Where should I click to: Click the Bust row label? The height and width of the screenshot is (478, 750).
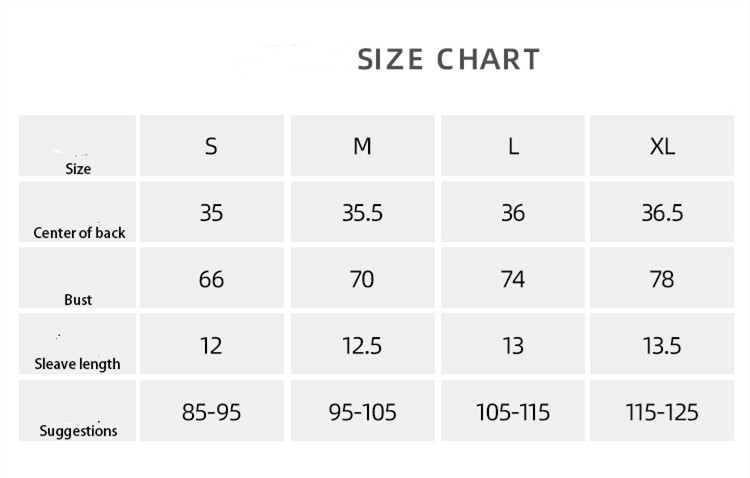coord(78,299)
